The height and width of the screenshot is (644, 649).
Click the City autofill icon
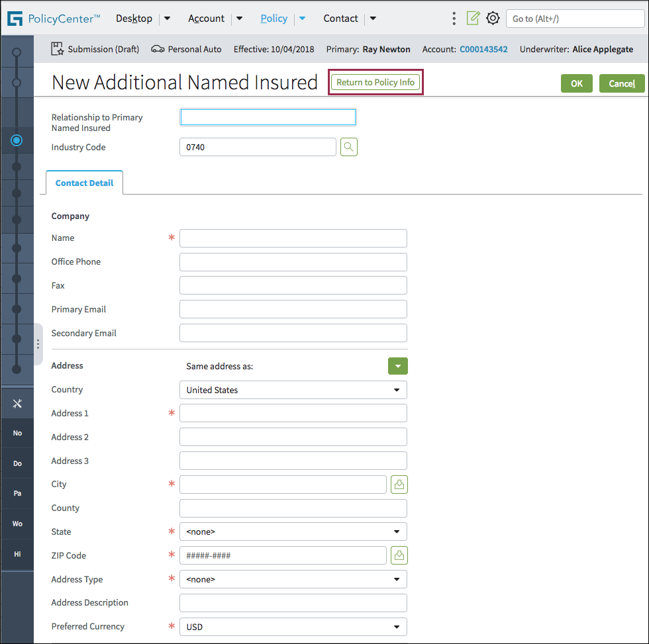point(399,484)
